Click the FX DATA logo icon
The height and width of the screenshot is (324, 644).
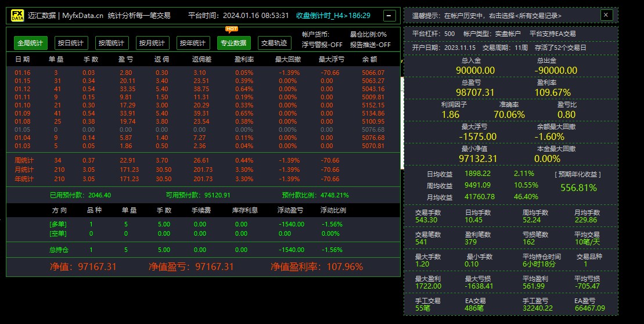click(x=17, y=16)
